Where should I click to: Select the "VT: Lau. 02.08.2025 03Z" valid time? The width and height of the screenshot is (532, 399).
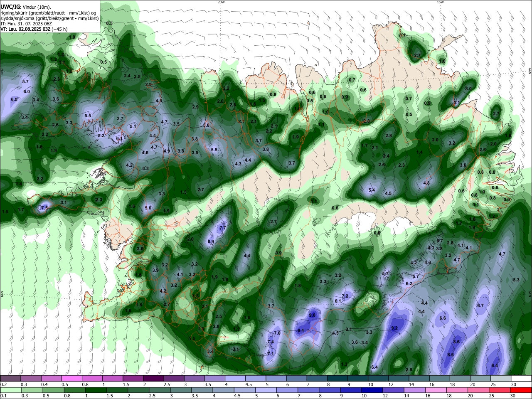25,29
